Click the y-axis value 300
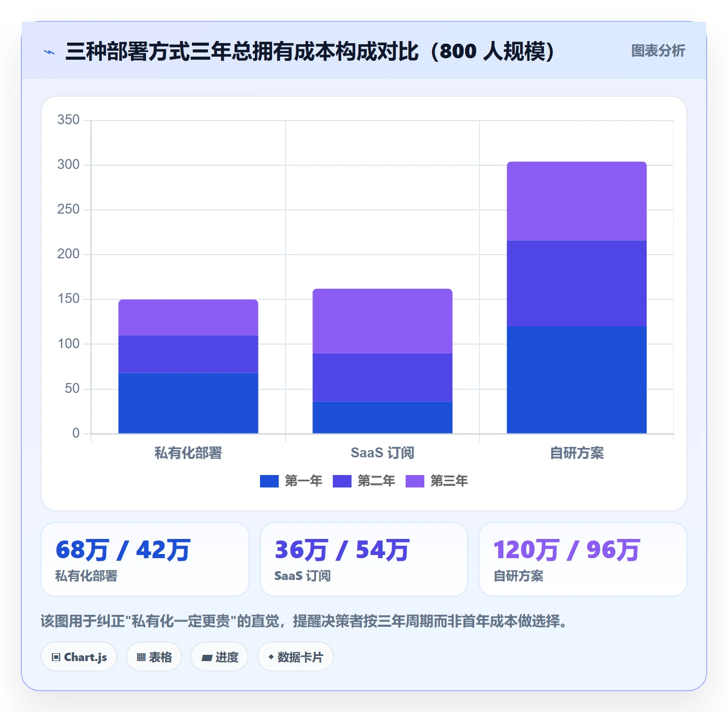This screenshot has height=712, width=728. pos(69,164)
